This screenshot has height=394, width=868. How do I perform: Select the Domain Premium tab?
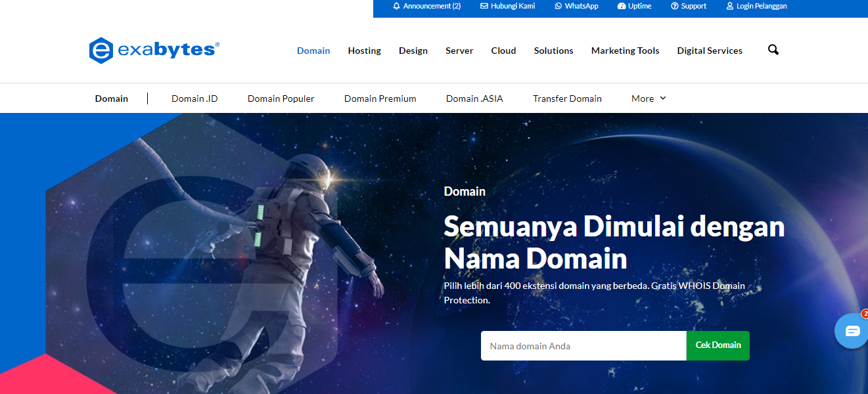point(380,98)
